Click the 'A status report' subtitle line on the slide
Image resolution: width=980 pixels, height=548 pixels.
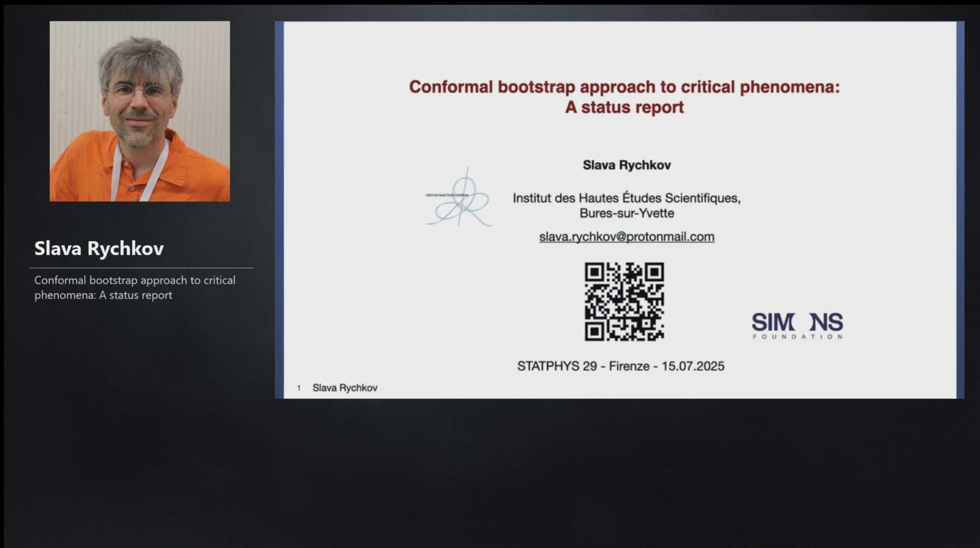pos(624,107)
